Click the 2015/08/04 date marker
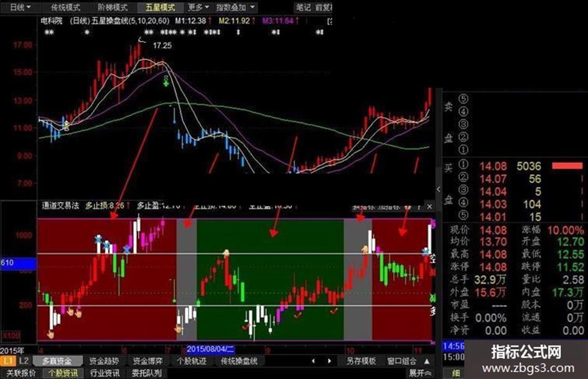This screenshot has height=379, width=588. [x=210, y=349]
